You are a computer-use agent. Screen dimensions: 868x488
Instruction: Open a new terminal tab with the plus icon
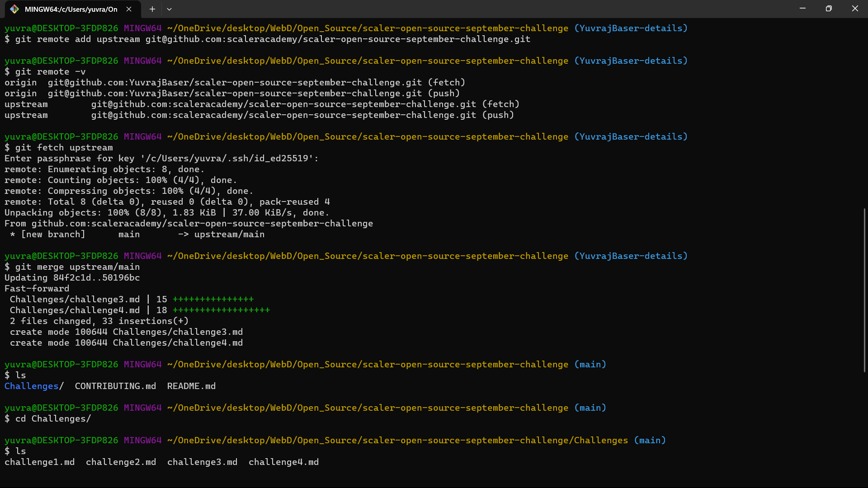tap(152, 9)
